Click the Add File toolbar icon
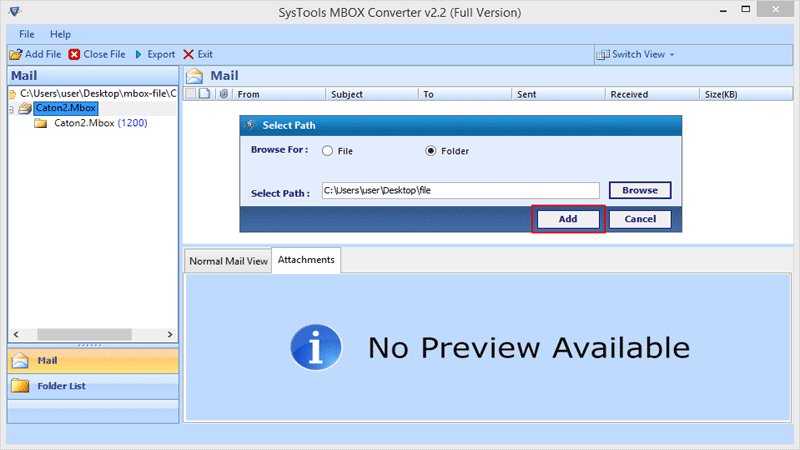Image resolution: width=800 pixels, height=450 pixels. [16, 54]
